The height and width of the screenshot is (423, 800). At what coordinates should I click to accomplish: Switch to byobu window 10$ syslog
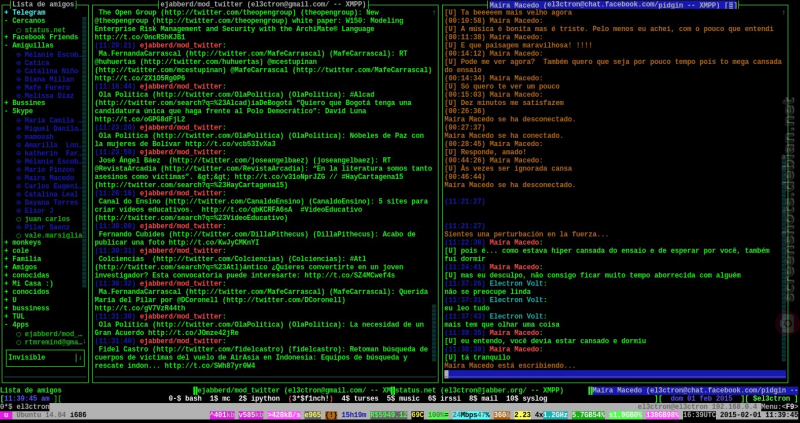pos(527,399)
